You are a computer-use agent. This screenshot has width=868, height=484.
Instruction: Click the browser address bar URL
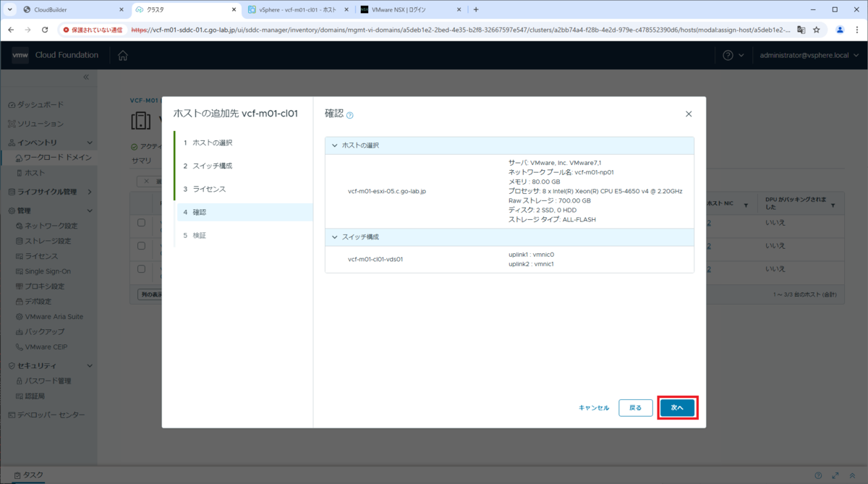click(x=460, y=30)
